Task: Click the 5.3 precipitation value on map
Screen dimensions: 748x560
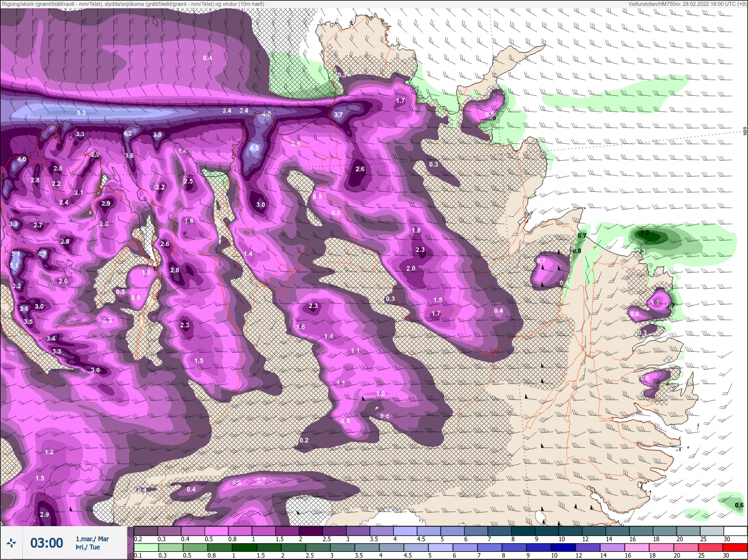Action: click(81, 113)
